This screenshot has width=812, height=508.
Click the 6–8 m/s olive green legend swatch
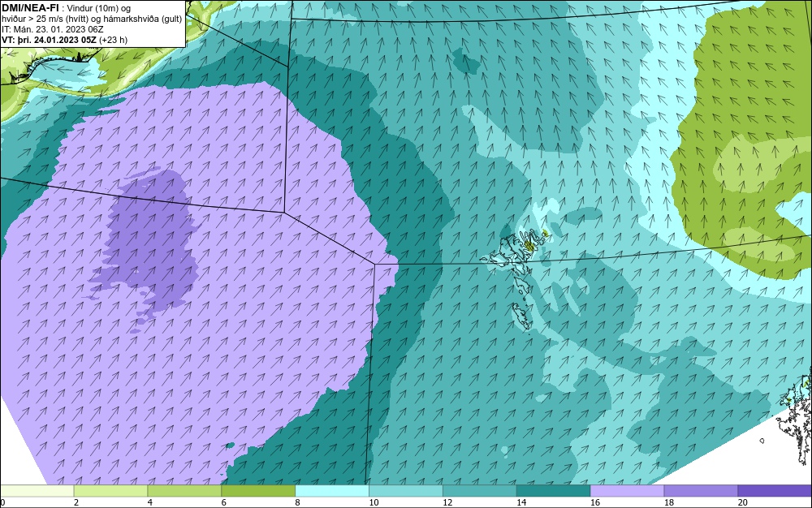(x=258, y=491)
